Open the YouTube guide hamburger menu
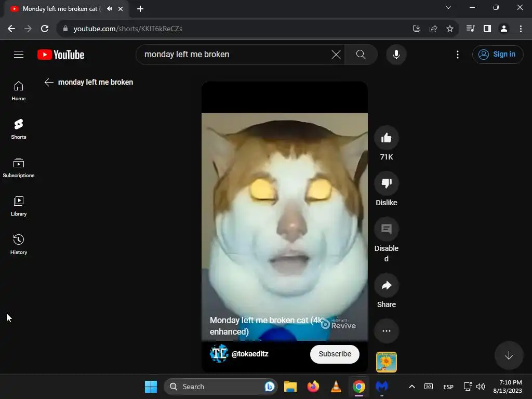The image size is (532, 399). click(x=19, y=54)
